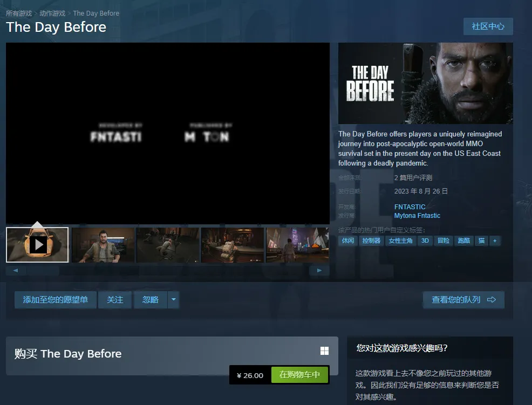Select the 跑酷 tag

coord(464,241)
